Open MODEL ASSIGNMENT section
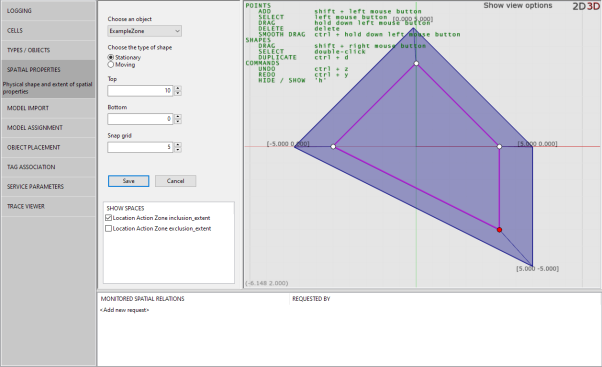Image resolution: width=602 pixels, height=367 pixels. [48, 127]
